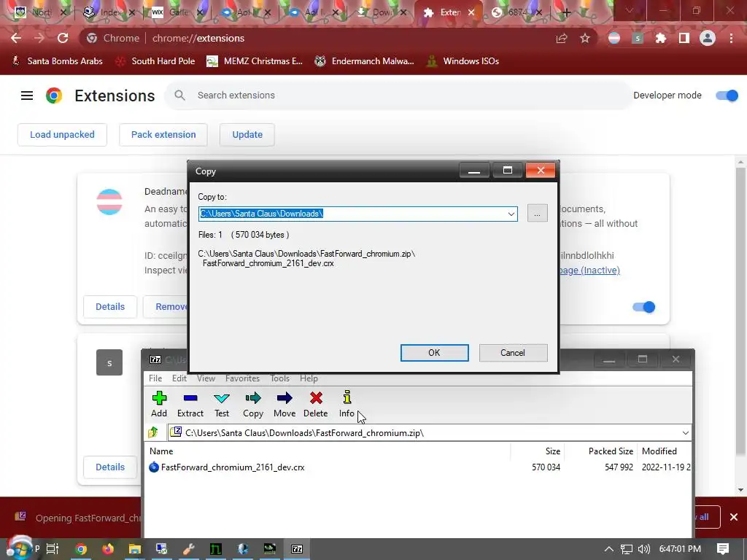This screenshot has height=560, width=747.
Task: Confirm the copy with OK
Action: (435, 353)
